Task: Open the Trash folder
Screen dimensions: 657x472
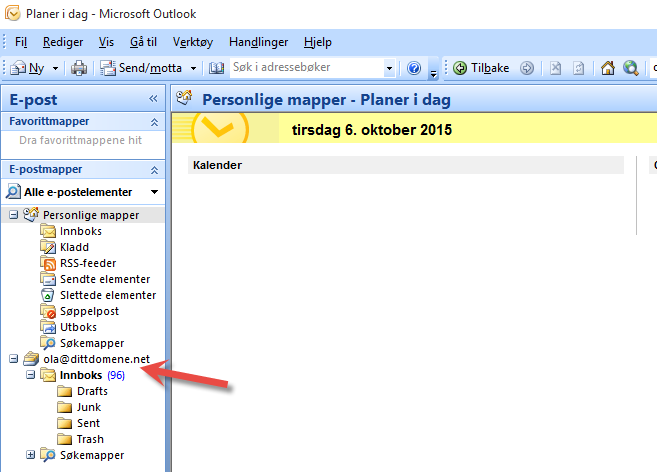Action: click(x=90, y=439)
